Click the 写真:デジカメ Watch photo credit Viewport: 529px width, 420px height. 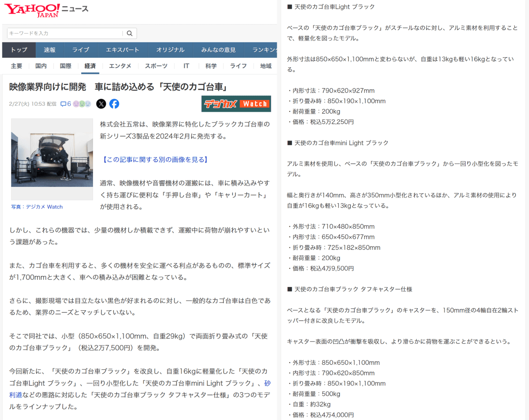37,207
